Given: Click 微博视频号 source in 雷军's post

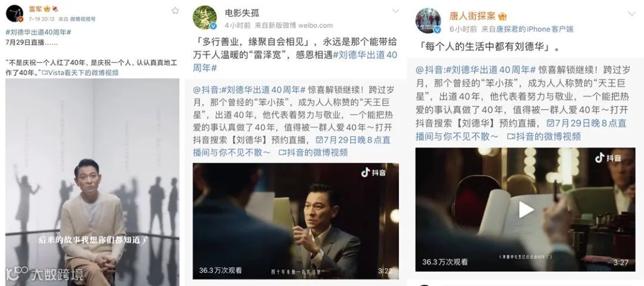Looking at the screenshot, I should (x=82, y=19).
